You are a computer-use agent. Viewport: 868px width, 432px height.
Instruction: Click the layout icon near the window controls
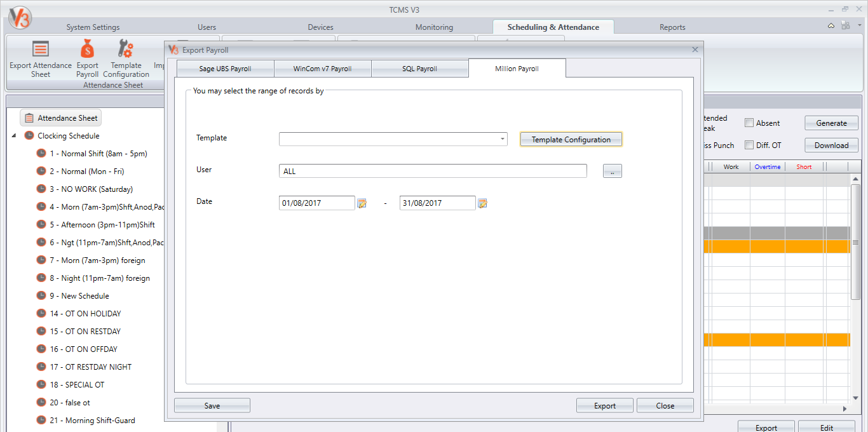[845, 25]
